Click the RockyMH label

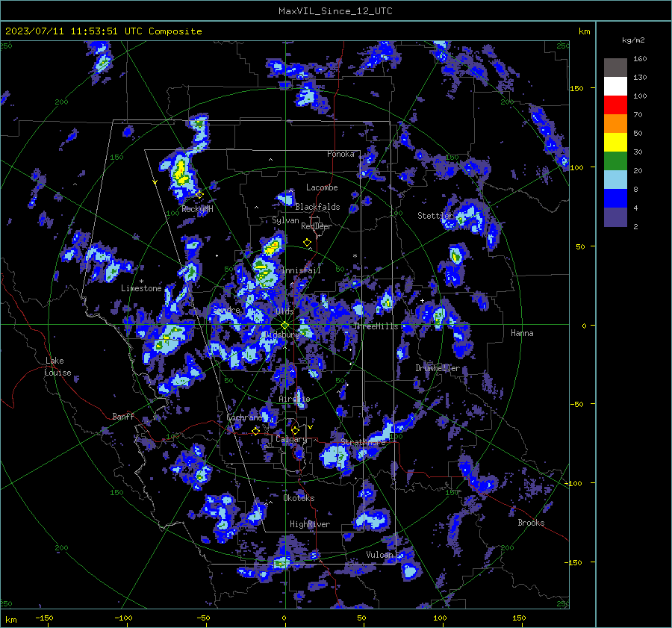point(197,209)
